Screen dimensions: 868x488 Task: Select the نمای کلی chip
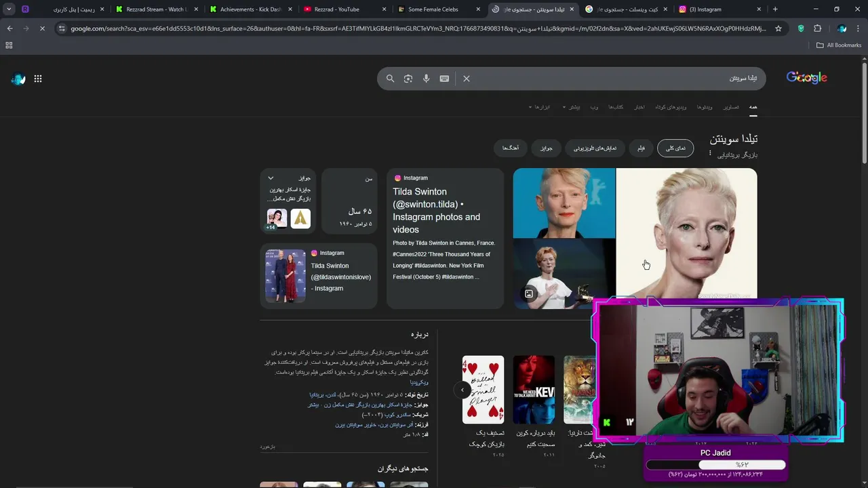point(675,148)
